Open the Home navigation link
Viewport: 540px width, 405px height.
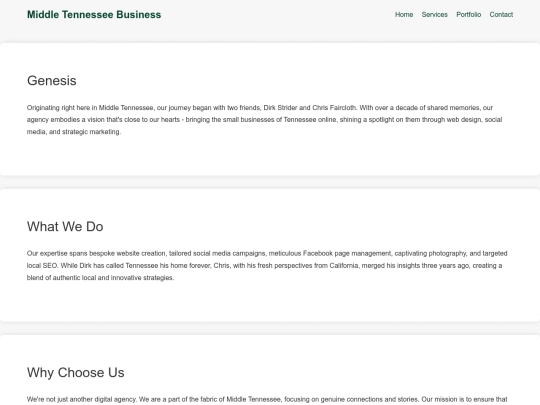click(x=404, y=14)
